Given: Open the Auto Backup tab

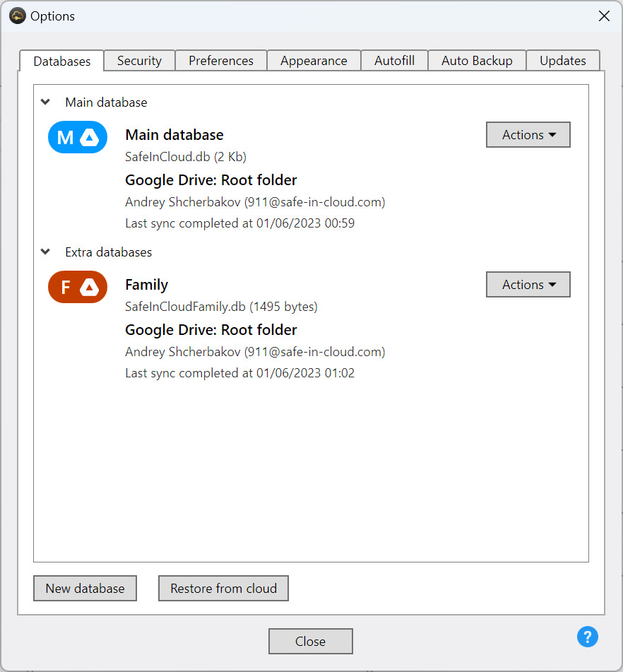Looking at the screenshot, I should 477,61.
